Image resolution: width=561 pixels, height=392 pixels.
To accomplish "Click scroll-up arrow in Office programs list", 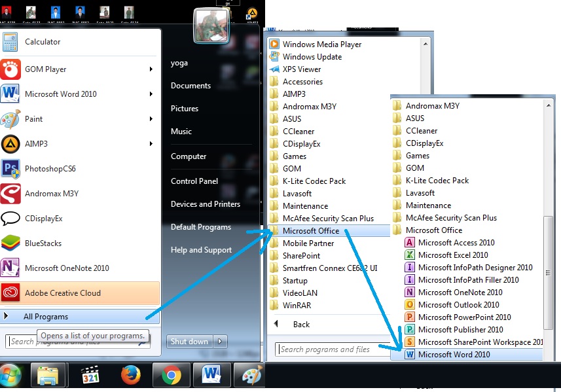I will pyautogui.click(x=549, y=105).
